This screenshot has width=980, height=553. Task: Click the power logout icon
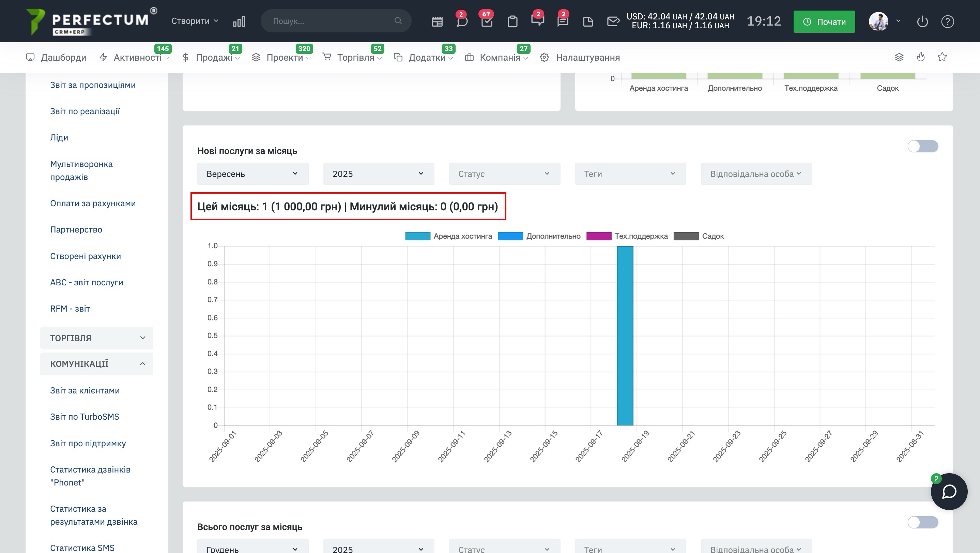tap(922, 22)
